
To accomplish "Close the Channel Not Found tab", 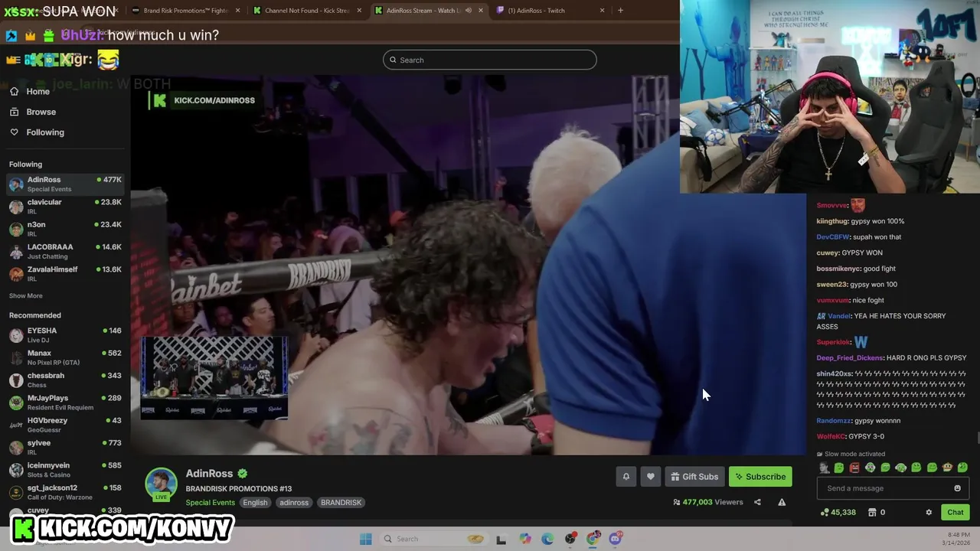I will pyautogui.click(x=359, y=11).
